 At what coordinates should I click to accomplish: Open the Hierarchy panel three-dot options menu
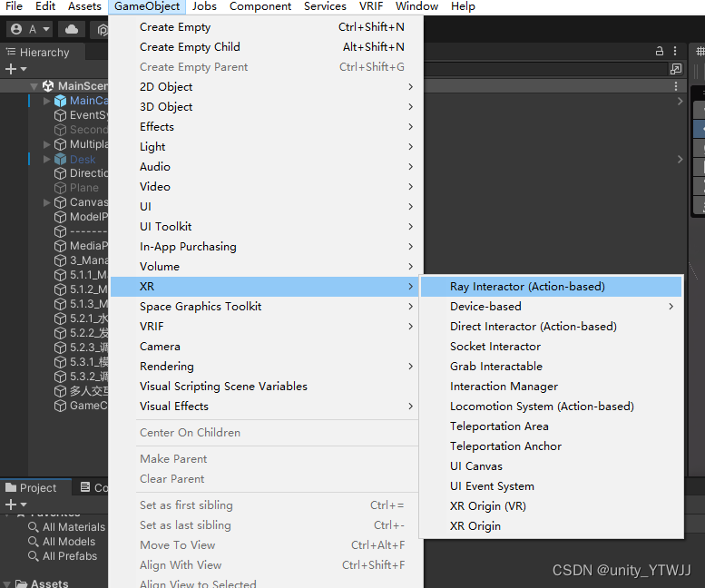(677, 53)
